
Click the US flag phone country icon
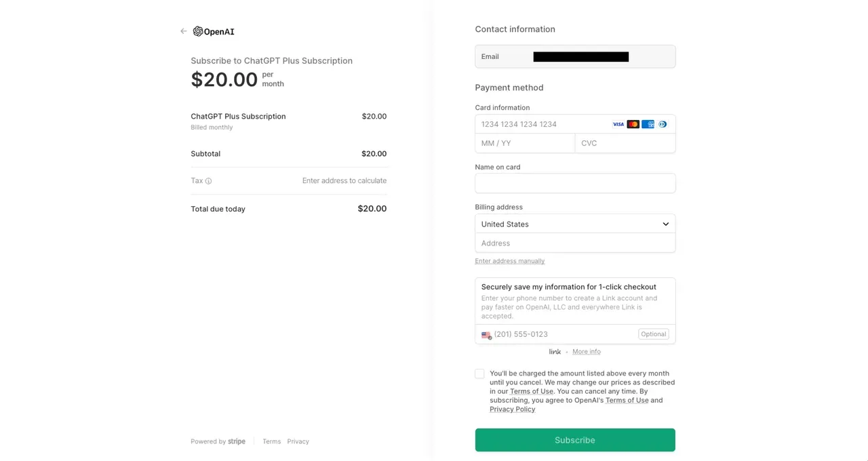click(x=486, y=335)
